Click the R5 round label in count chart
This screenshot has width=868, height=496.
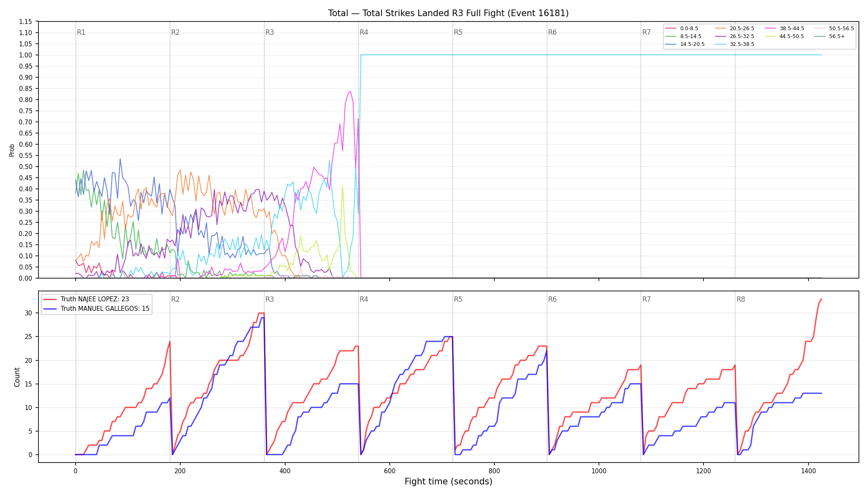[x=458, y=299]
